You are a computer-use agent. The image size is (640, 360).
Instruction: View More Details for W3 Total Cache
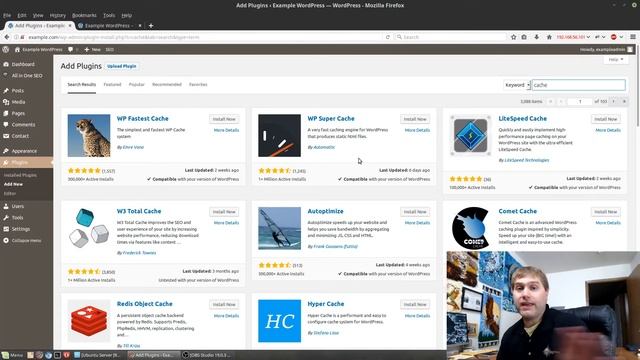click(x=227, y=223)
